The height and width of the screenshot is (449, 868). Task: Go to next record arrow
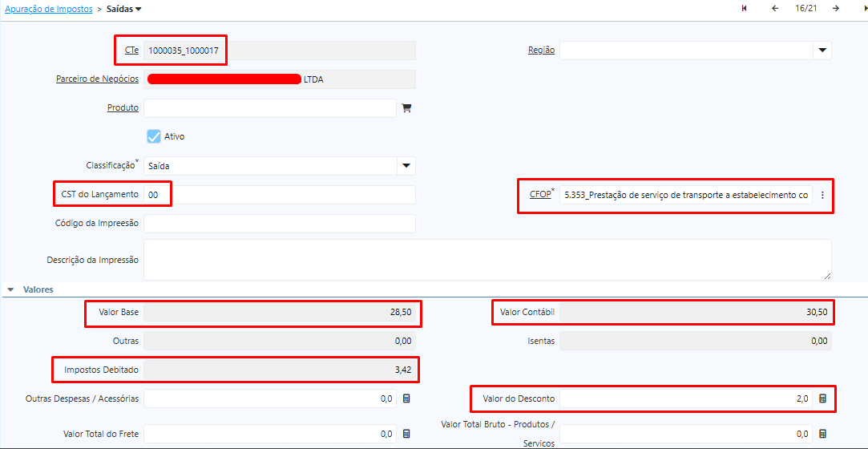(836, 9)
